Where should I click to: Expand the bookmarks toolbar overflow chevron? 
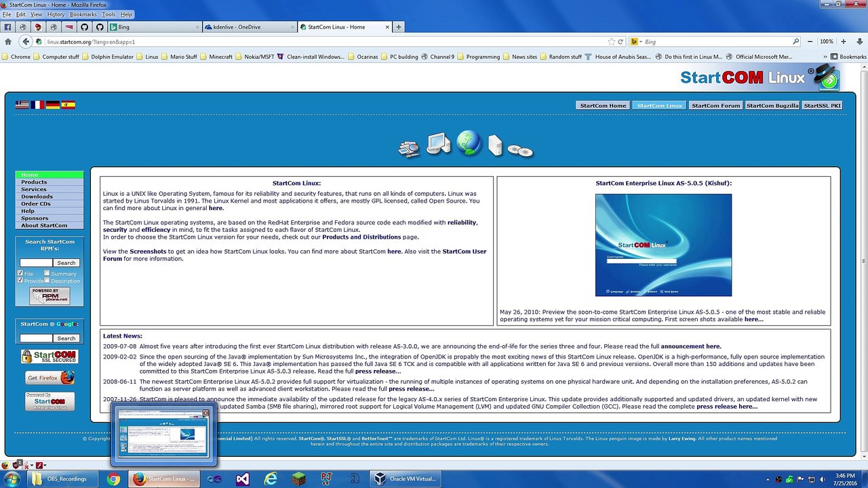[x=825, y=57]
